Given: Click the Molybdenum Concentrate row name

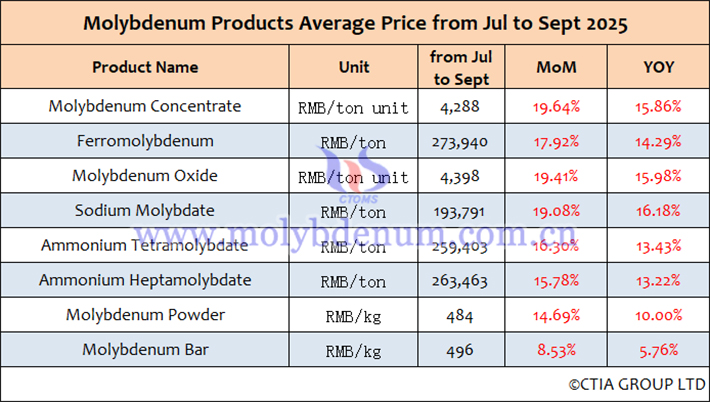Looking at the screenshot, I should click(145, 105).
